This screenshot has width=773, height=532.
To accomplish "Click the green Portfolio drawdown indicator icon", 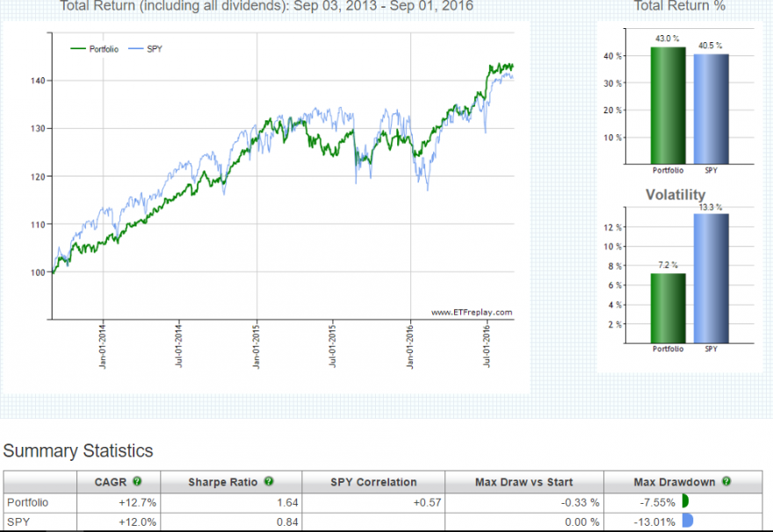I will (x=685, y=501).
